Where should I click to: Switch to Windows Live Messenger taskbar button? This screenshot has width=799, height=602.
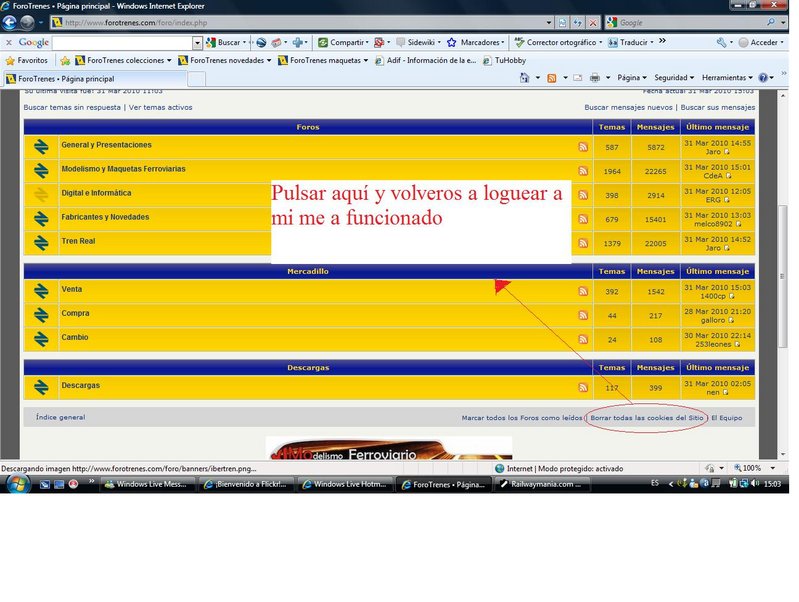(x=147, y=484)
